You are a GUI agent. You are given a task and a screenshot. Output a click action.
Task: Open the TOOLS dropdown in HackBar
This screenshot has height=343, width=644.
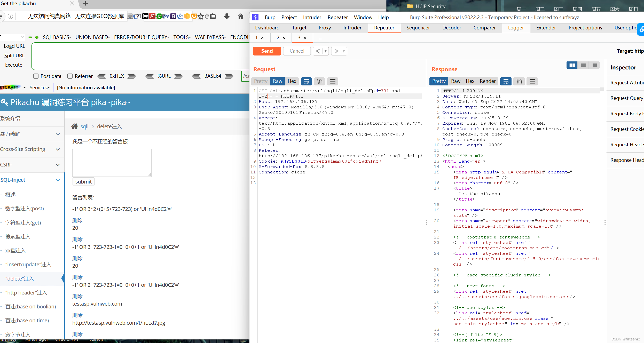pos(182,37)
